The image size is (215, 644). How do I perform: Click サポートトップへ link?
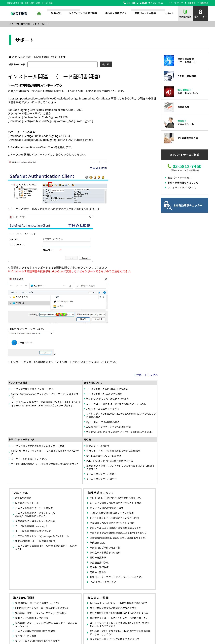(147, 375)
